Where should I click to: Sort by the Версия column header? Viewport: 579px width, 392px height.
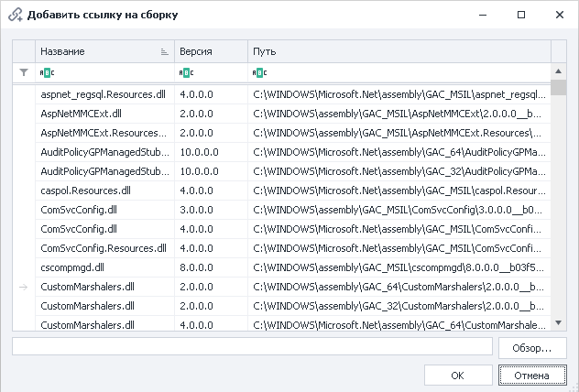211,52
